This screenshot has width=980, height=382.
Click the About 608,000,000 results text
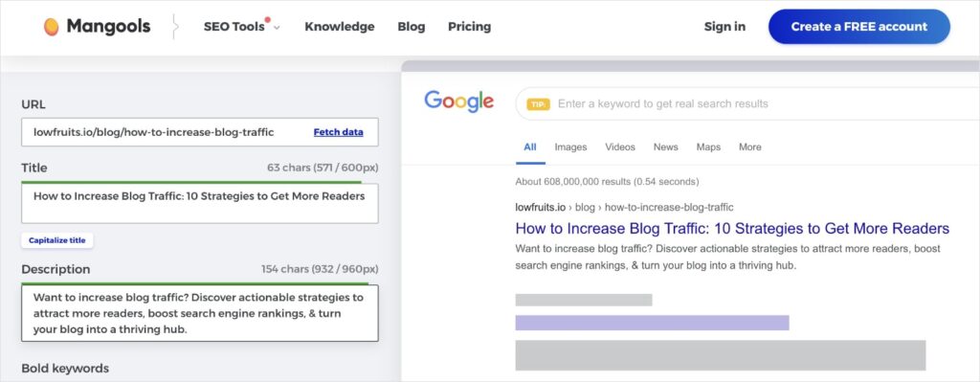point(607,182)
